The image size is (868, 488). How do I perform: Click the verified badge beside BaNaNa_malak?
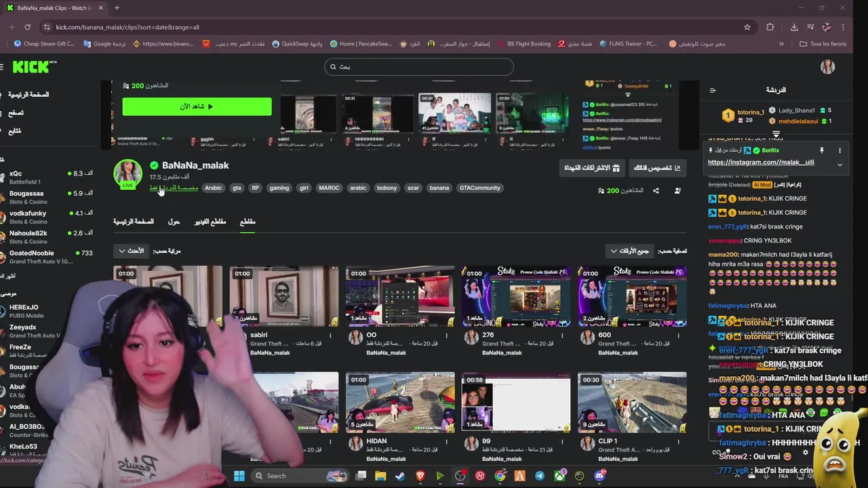tap(154, 165)
